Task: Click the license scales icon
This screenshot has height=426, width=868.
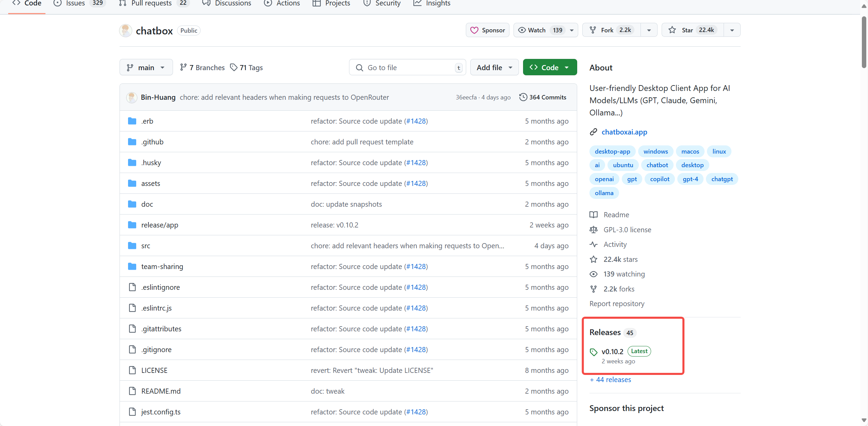Action: point(594,230)
